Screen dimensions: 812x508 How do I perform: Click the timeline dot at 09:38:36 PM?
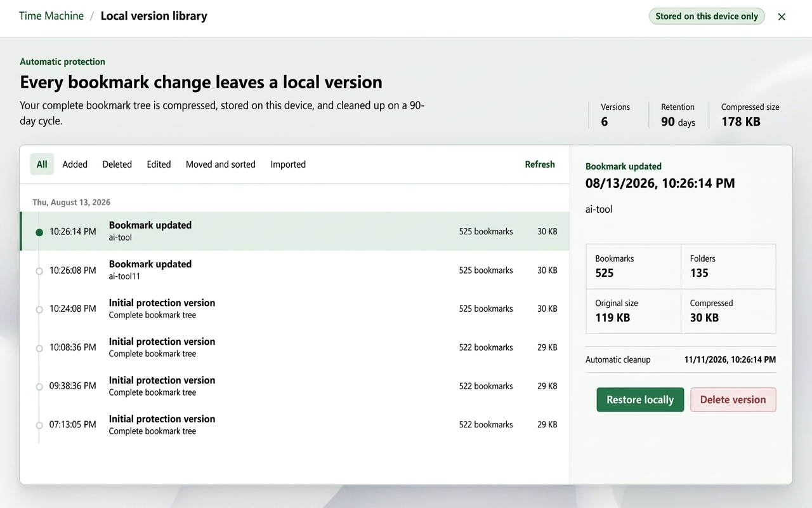[39, 387]
